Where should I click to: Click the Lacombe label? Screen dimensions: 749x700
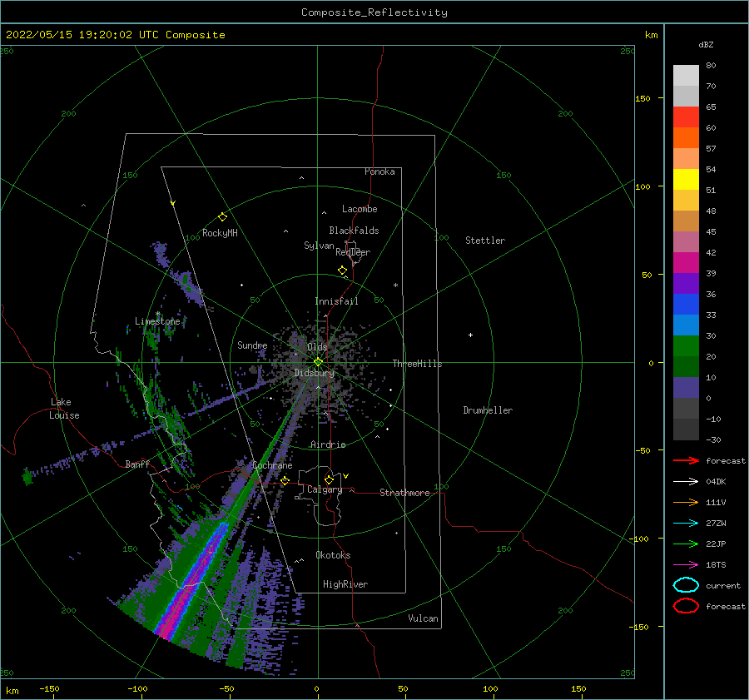[x=360, y=209]
